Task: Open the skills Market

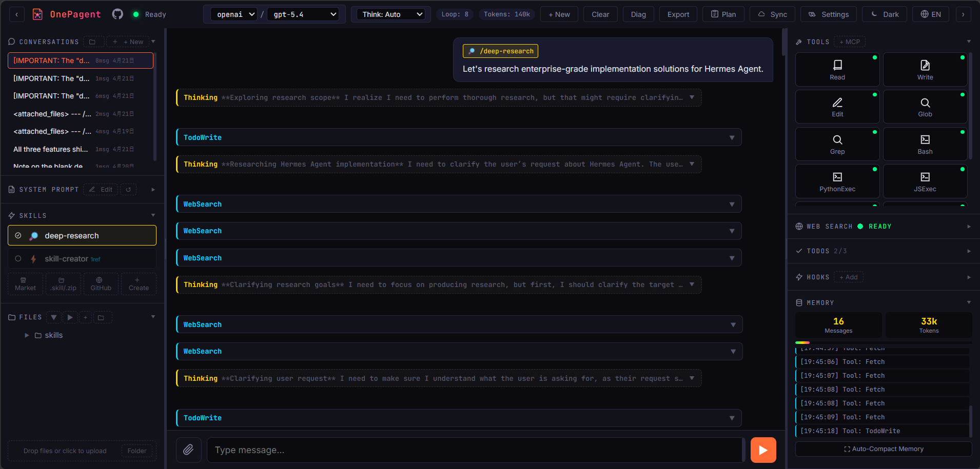Action: [25, 283]
